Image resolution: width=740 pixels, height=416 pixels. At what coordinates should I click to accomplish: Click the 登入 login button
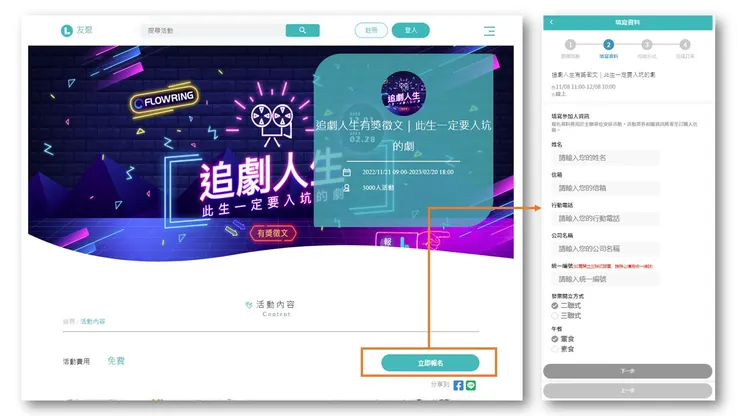(411, 30)
